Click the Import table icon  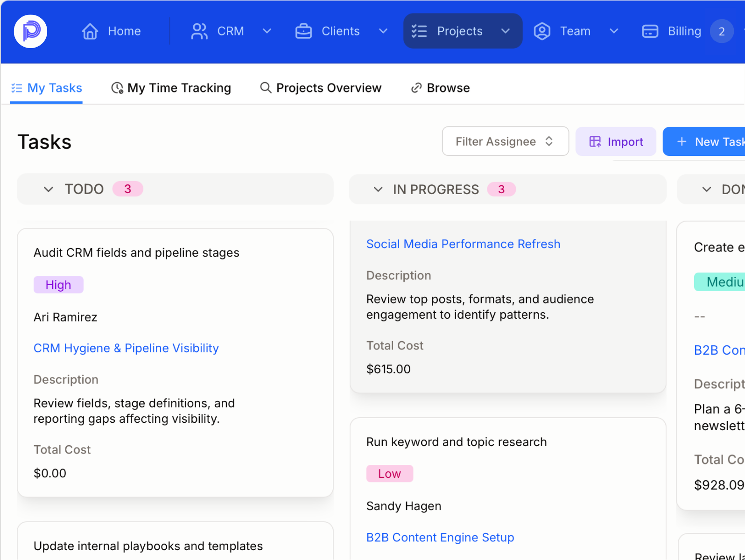tap(595, 141)
